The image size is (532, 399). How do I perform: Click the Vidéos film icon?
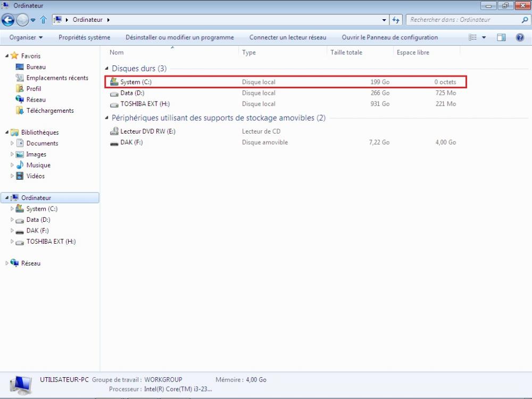pyautogui.click(x=20, y=176)
